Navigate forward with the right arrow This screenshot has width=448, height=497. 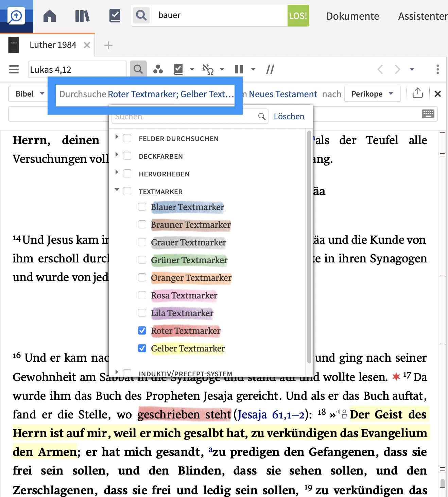click(397, 69)
